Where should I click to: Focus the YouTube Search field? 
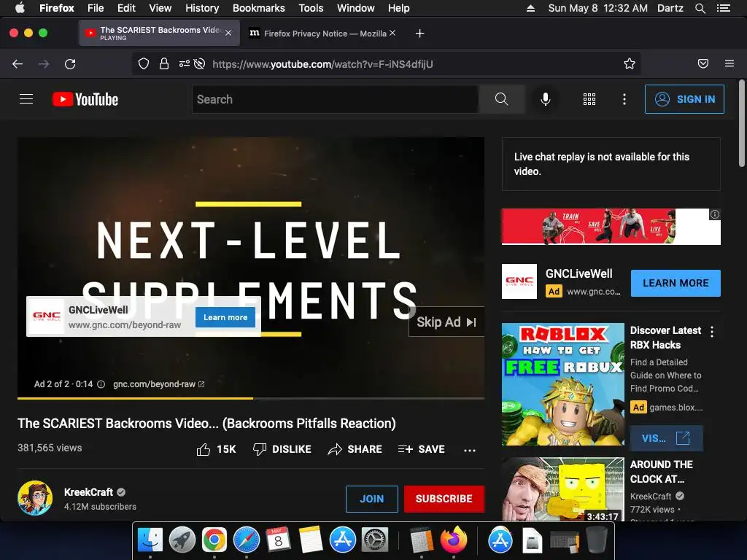tap(336, 99)
